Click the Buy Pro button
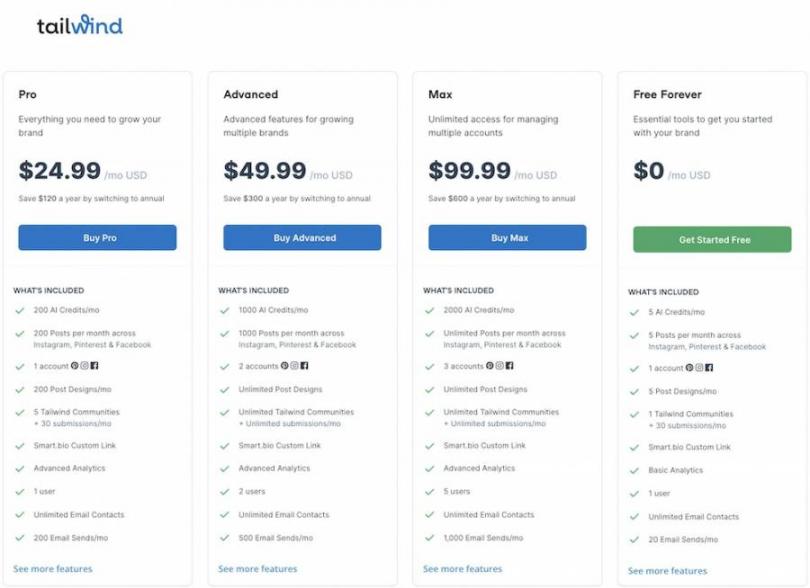The height and width of the screenshot is (588, 810). (x=97, y=238)
